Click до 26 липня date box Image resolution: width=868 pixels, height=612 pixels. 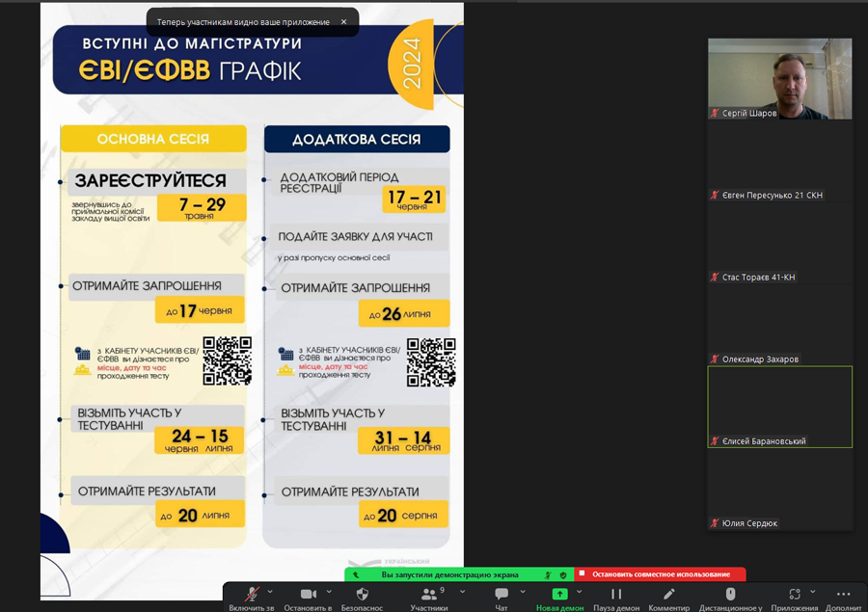[403, 314]
